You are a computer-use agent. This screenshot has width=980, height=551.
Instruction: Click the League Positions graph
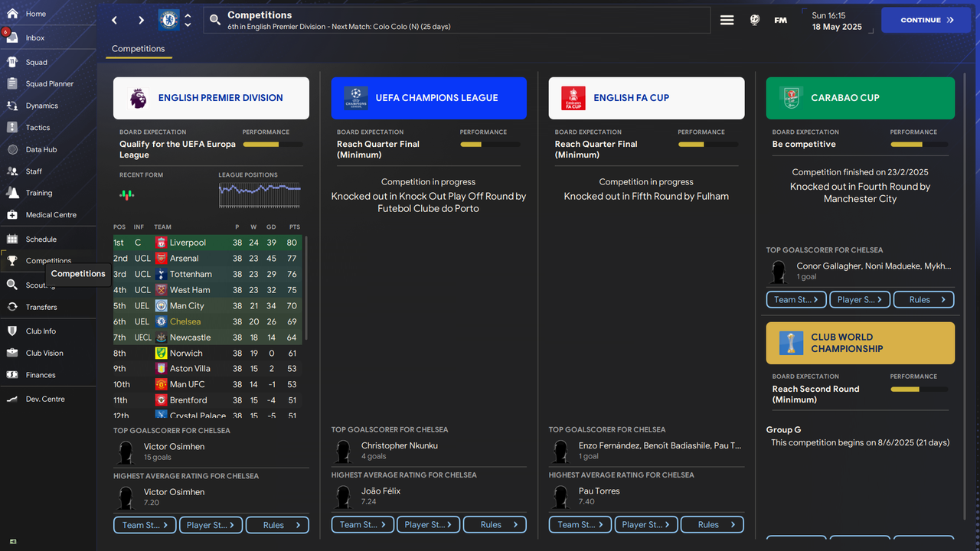260,195
